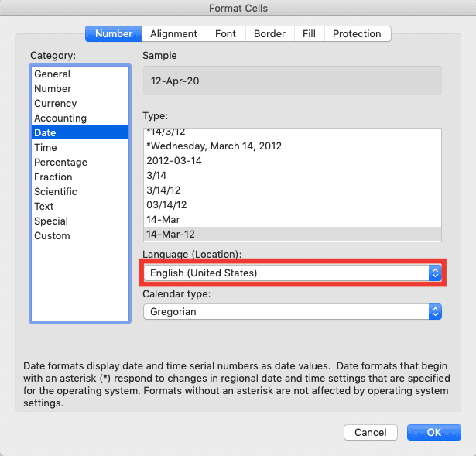
Task: Open the Calendar type Gregorian dropdown
Action: [x=293, y=311]
